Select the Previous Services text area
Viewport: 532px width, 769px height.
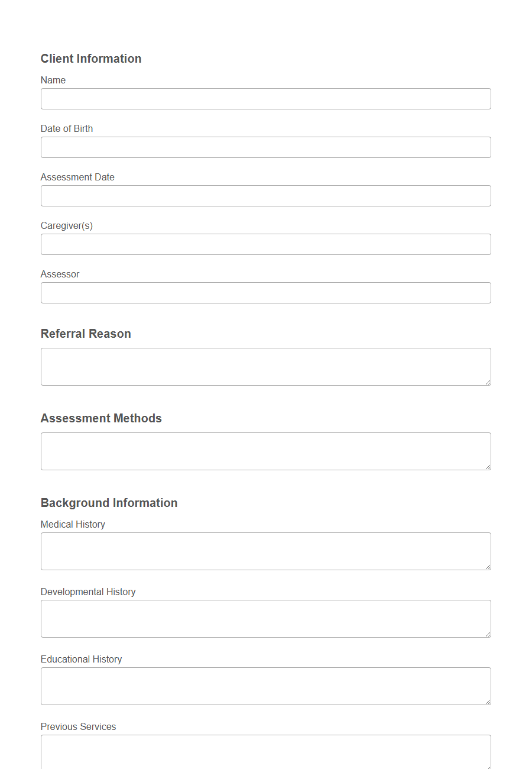click(x=265, y=752)
